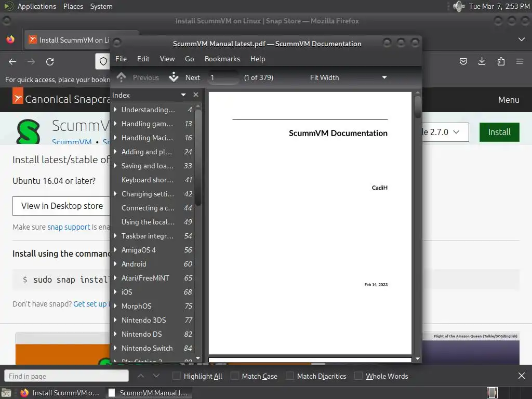Screen dimensions: 532x399
Task: Open the snap version 2.7.0 dropdown
Action: point(445,132)
